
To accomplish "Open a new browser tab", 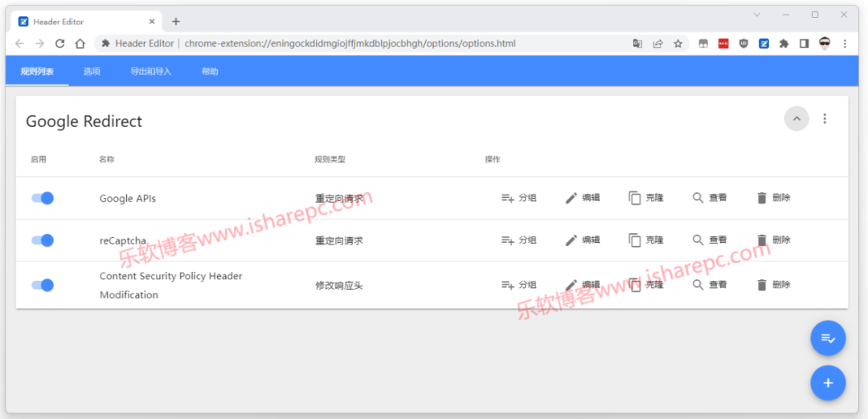I will click(176, 22).
